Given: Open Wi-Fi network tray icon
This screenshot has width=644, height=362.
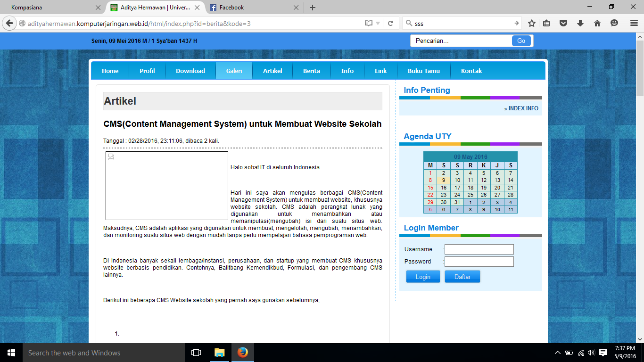Looking at the screenshot, I should click(581, 353).
